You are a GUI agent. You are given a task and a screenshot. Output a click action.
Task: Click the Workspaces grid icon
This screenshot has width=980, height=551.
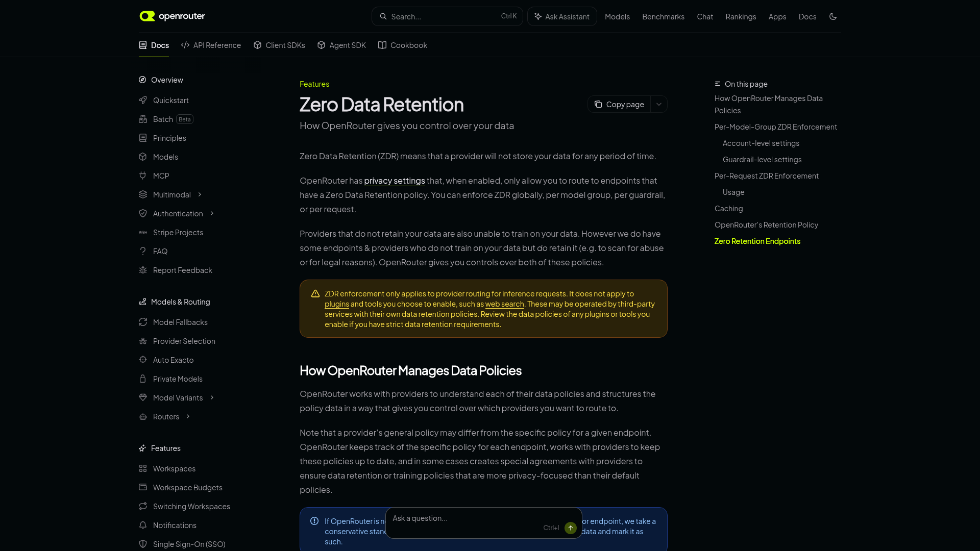143,468
